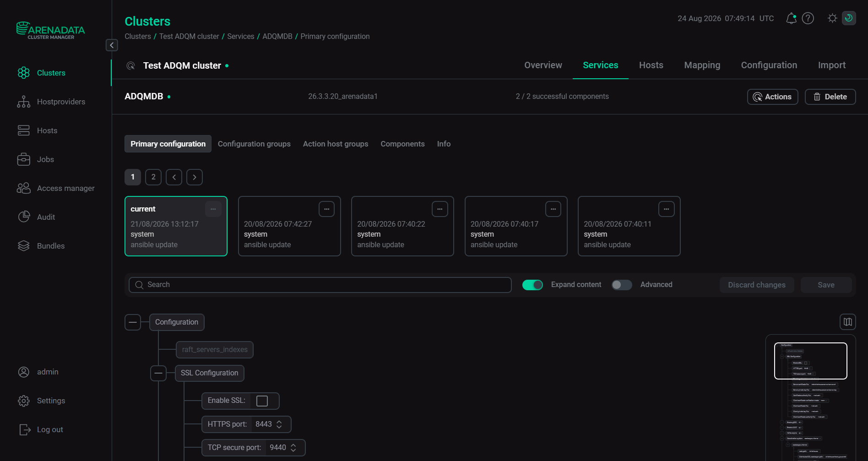Screen dimensions: 868x461
Task: Click the Discard changes button
Action: click(757, 285)
